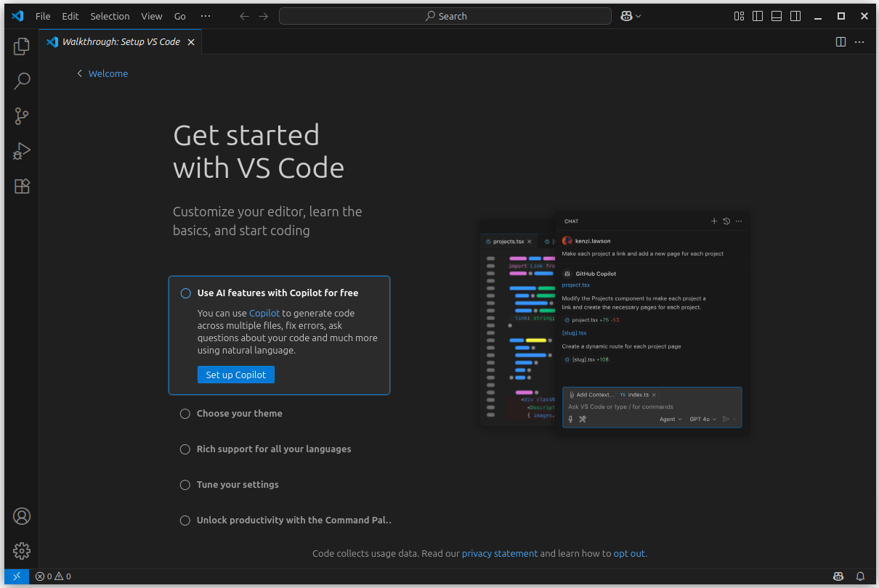Expand the hidden menus ellipsis in menu bar
This screenshot has width=879, height=588.
206,16
